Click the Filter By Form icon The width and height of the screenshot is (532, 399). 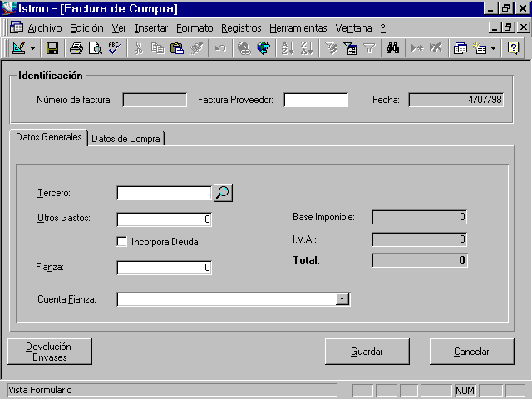pyautogui.click(x=350, y=48)
